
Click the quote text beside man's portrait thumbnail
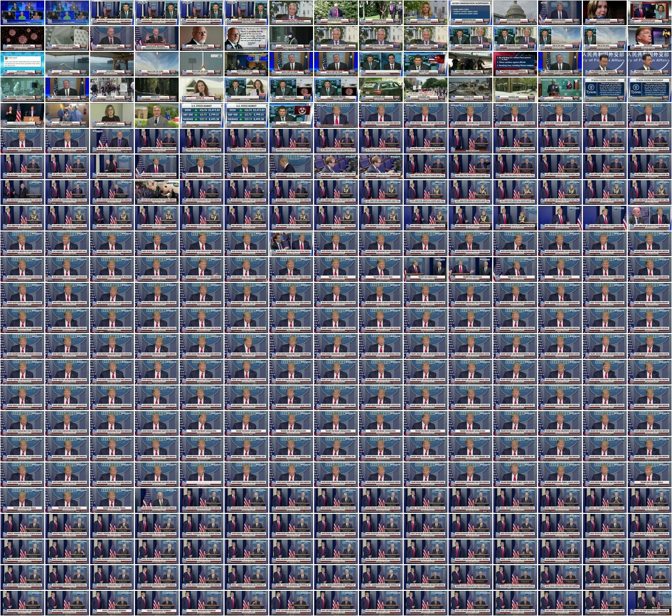[x=246, y=38]
